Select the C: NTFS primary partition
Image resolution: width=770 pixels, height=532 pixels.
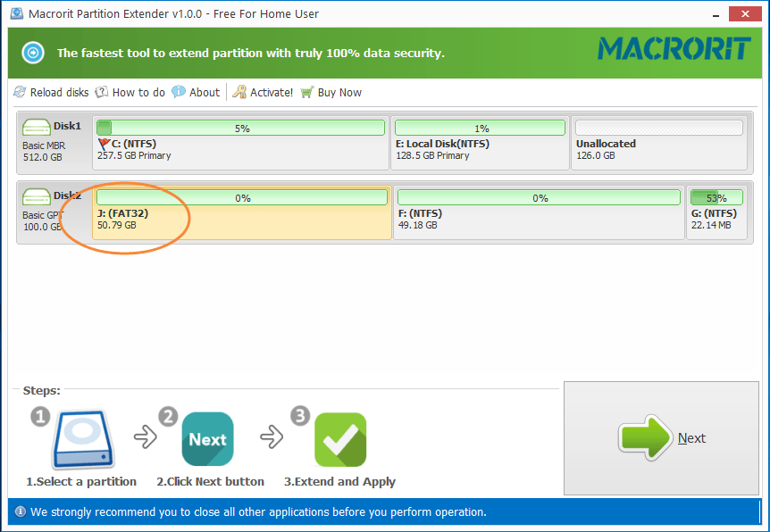click(239, 143)
